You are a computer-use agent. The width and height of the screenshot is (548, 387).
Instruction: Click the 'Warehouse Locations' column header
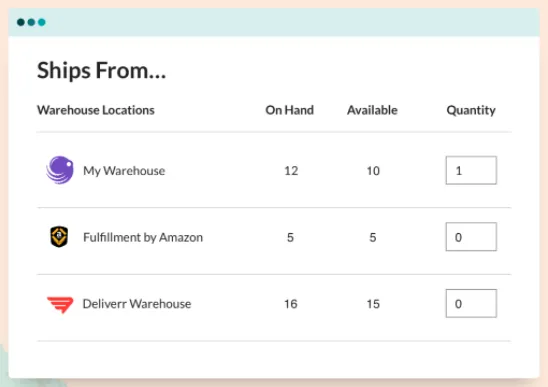click(x=96, y=110)
